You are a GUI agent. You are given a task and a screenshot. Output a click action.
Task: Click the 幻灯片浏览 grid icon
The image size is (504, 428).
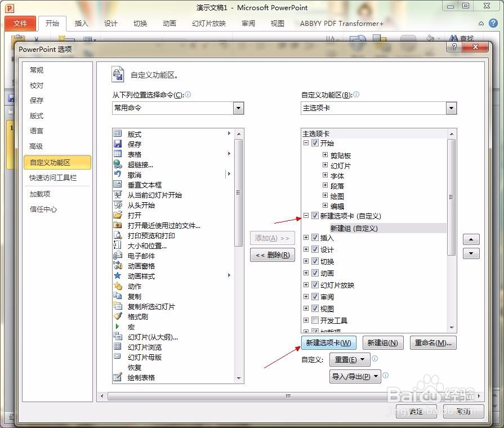(118, 346)
